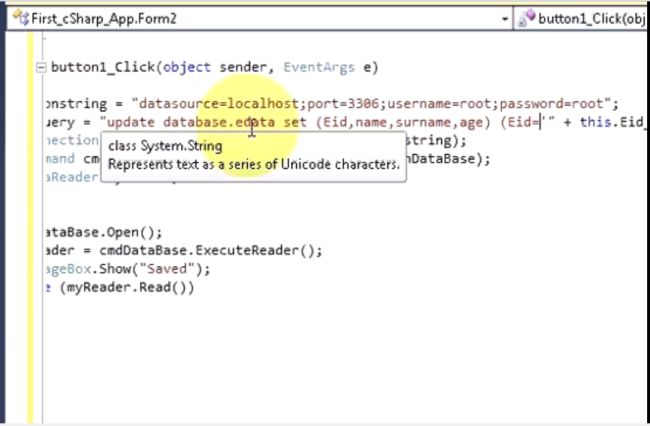
Task: Click the "Saved" string literal
Action: (x=167, y=269)
